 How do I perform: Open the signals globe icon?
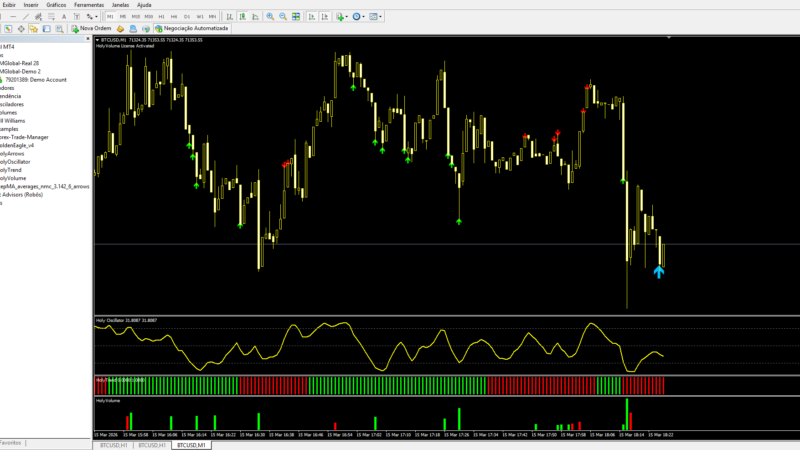146,29
